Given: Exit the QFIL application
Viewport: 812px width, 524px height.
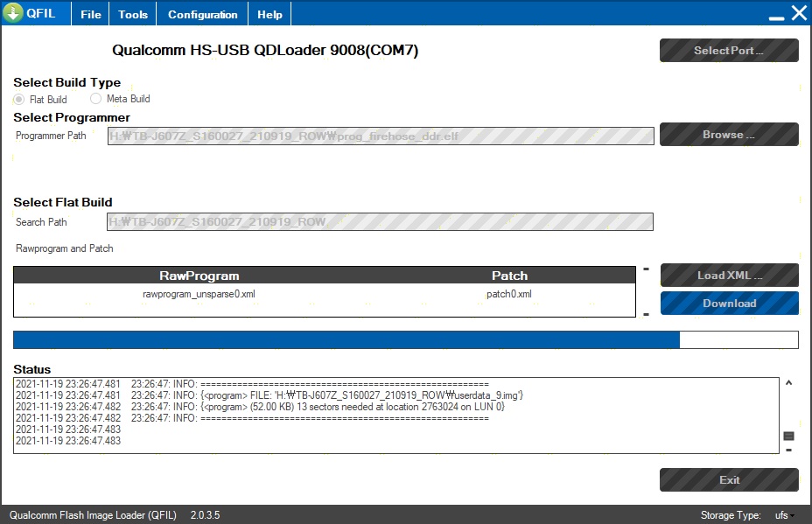Looking at the screenshot, I should point(729,479).
